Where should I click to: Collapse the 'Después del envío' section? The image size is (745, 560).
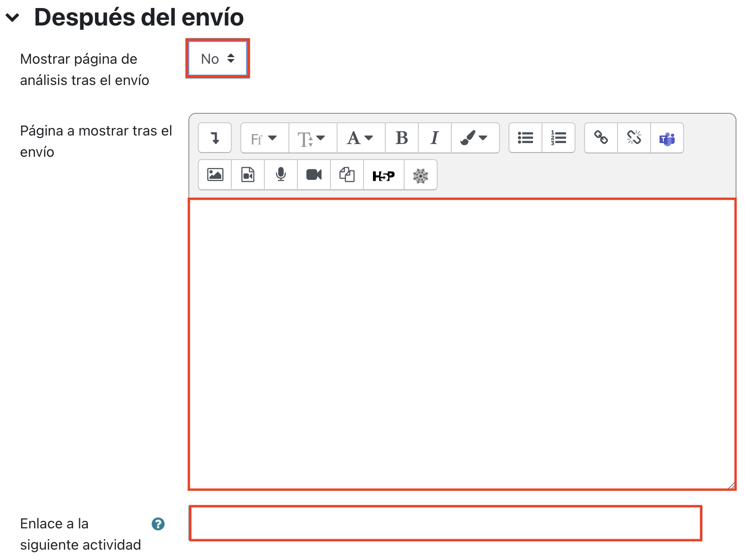(x=12, y=18)
